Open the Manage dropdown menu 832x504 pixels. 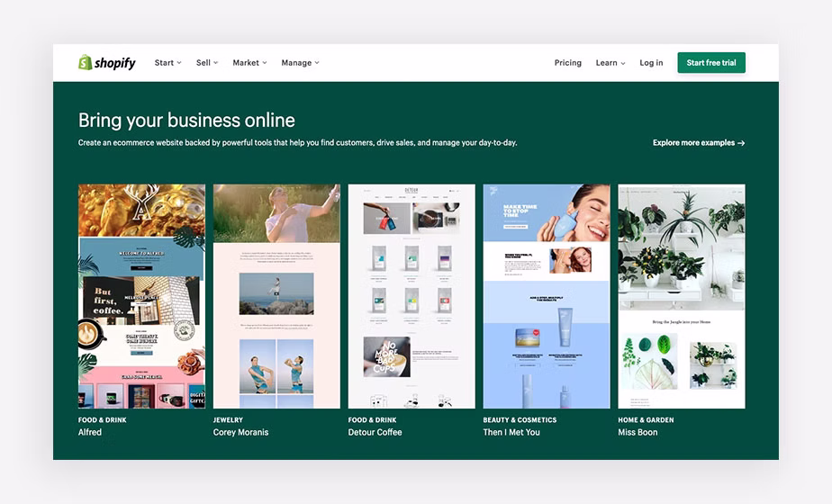coord(300,63)
